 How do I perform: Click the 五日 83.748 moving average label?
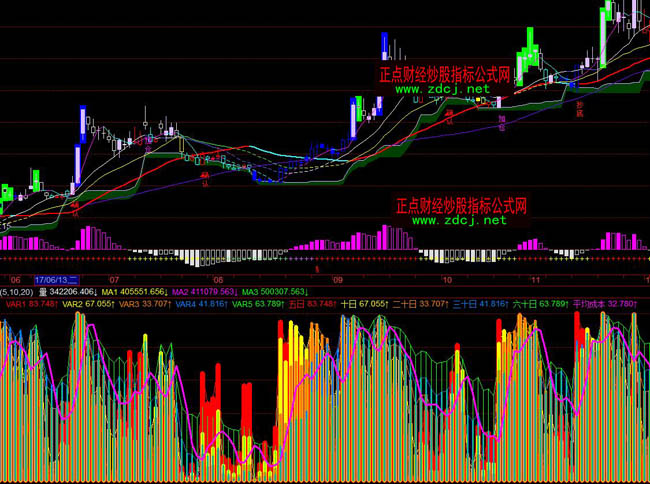311,303
